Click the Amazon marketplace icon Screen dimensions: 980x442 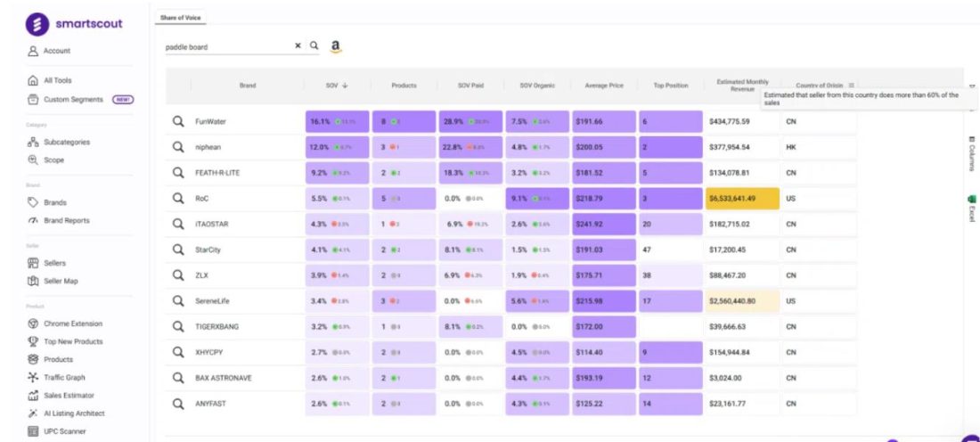coord(336,47)
